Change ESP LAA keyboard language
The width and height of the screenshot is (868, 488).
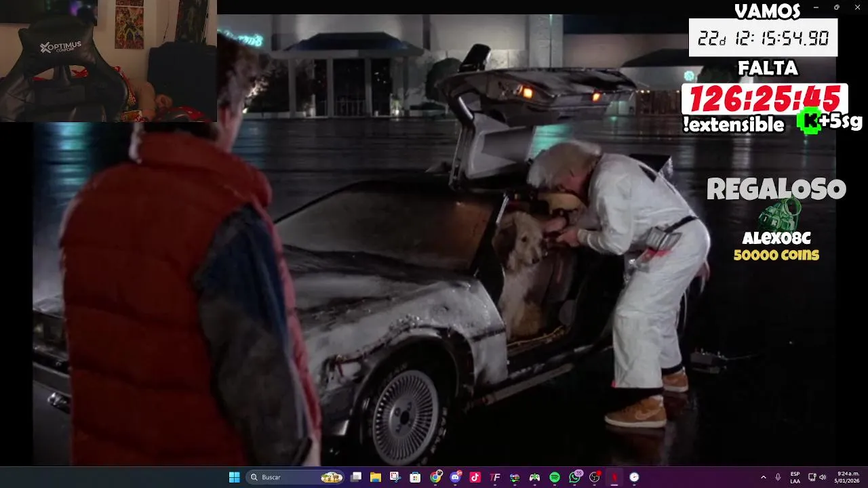click(795, 477)
